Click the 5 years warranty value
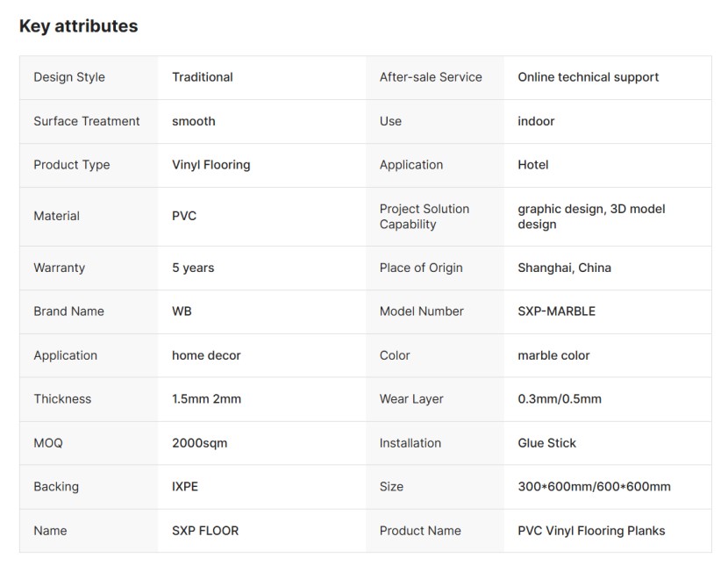Screen dimensions: 728x565 [x=193, y=268]
